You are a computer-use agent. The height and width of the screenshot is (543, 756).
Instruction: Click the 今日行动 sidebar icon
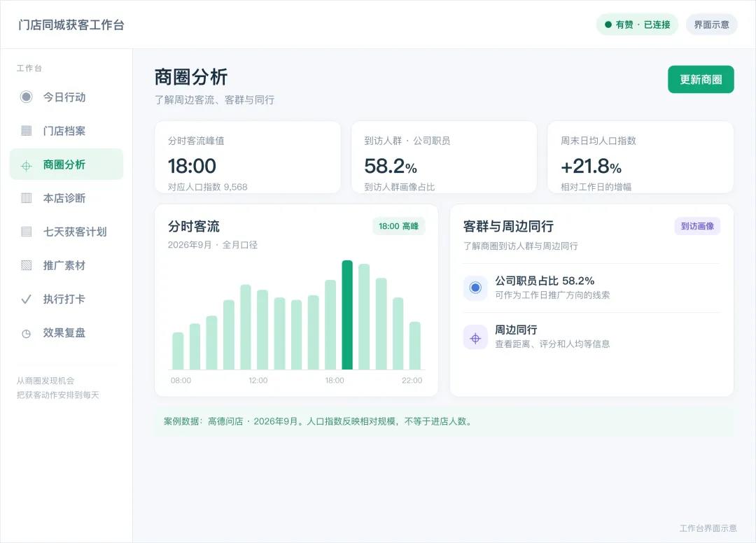pyautogui.click(x=26, y=97)
